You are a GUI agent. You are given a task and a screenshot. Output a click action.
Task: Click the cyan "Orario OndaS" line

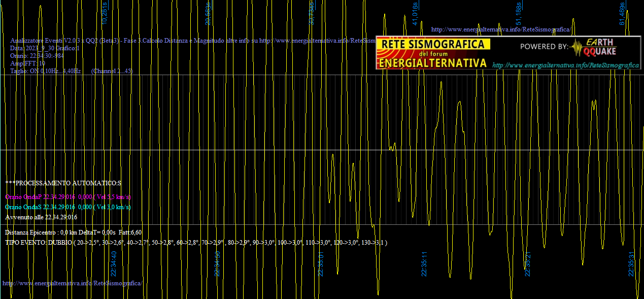[x=68, y=207]
